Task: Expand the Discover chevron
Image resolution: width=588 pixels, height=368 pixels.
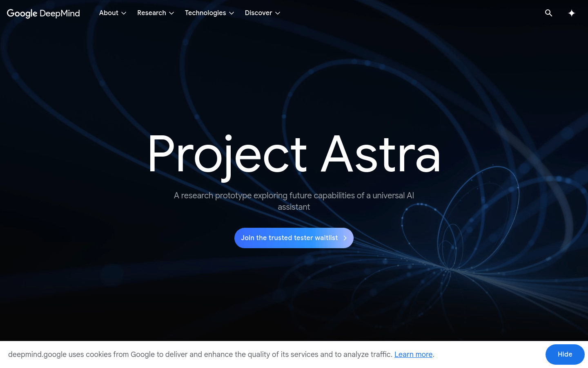Action: tap(278, 13)
